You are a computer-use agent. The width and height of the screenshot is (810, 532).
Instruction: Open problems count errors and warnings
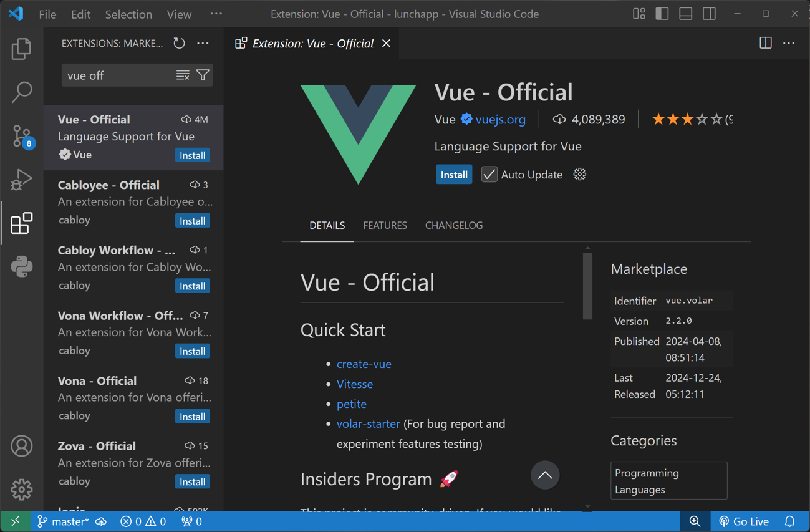pyautogui.click(x=143, y=521)
